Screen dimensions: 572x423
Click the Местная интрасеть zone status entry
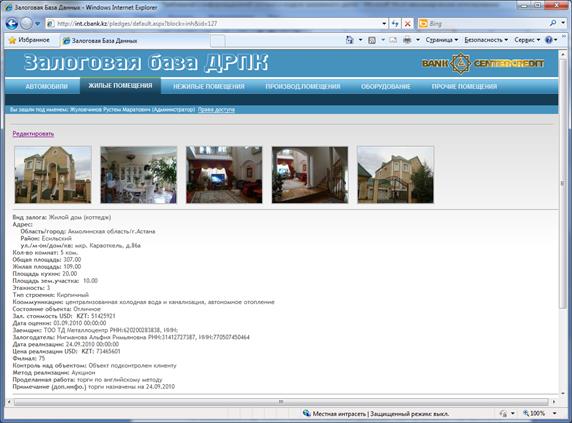tap(376, 414)
